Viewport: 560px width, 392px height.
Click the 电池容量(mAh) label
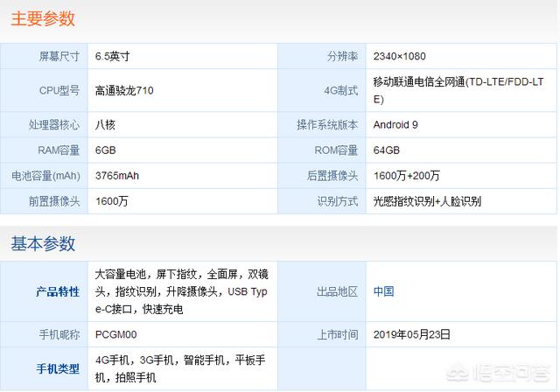(45, 176)
